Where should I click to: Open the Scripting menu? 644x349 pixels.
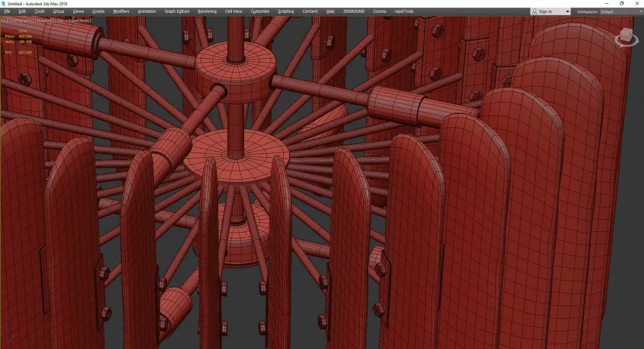tap(286, 11)
